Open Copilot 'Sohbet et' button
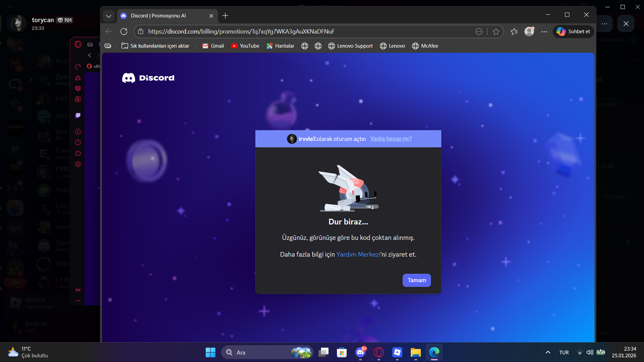Image resolution: width=644 pixels, height=362 pixels. 573,32
